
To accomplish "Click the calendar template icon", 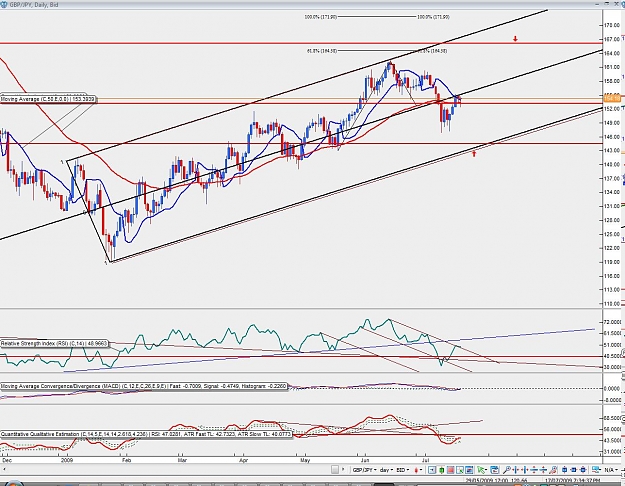I will (x=495, y=470).
